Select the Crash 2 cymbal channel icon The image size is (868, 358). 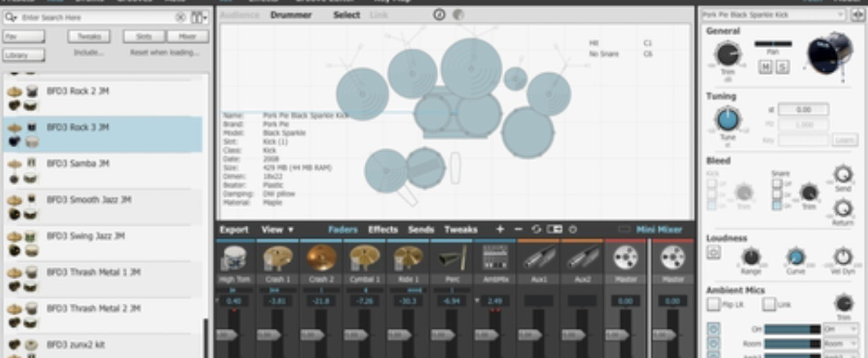(321, 258)
